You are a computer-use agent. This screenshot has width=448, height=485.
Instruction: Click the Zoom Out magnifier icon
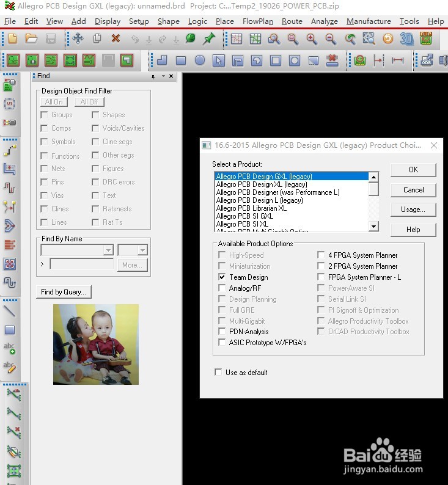click(331, 39)
